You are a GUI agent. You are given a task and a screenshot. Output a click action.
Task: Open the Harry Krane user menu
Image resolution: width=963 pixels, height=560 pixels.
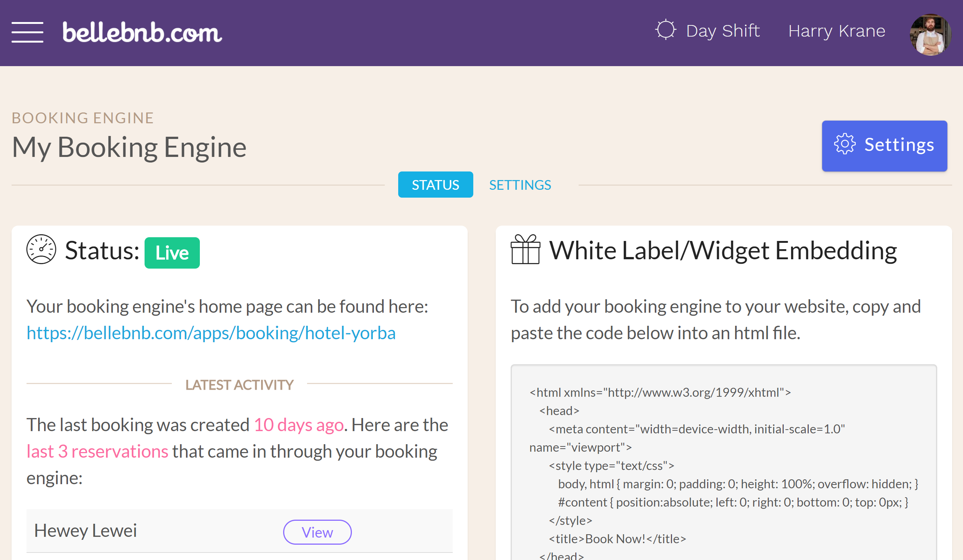pyautogui.click(x=836, y=31)
